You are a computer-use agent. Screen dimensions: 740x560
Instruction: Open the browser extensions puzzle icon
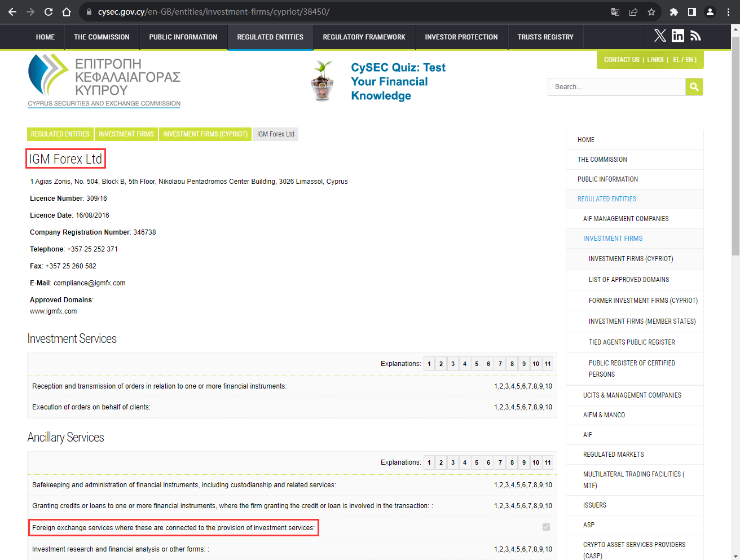pyautogui.click(x=674, y=12)
